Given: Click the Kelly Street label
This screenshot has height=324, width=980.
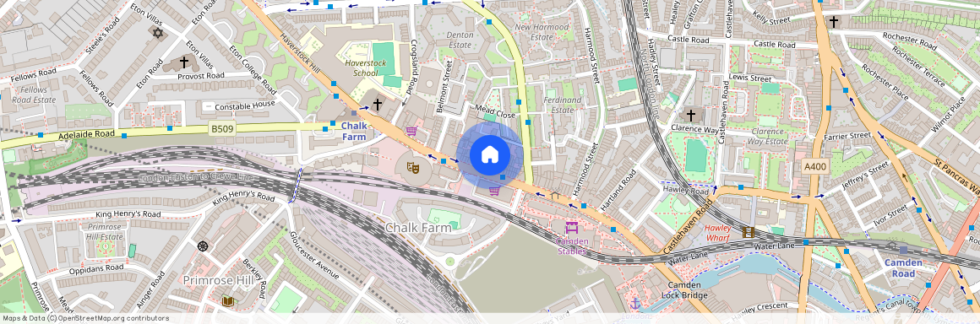Looking at the screenshot, I should point(771,18).
